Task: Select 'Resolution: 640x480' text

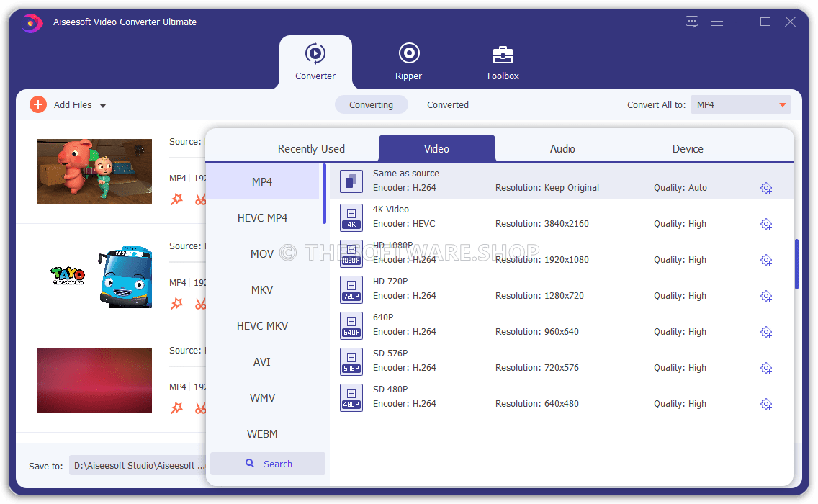Action: pyautogui.click(x=537, y=404)
